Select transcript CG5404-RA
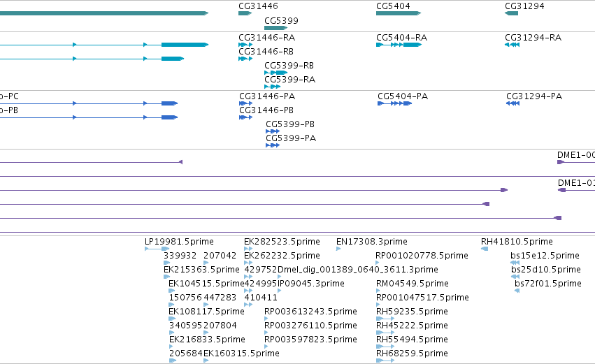 click(x=401, y=38)
